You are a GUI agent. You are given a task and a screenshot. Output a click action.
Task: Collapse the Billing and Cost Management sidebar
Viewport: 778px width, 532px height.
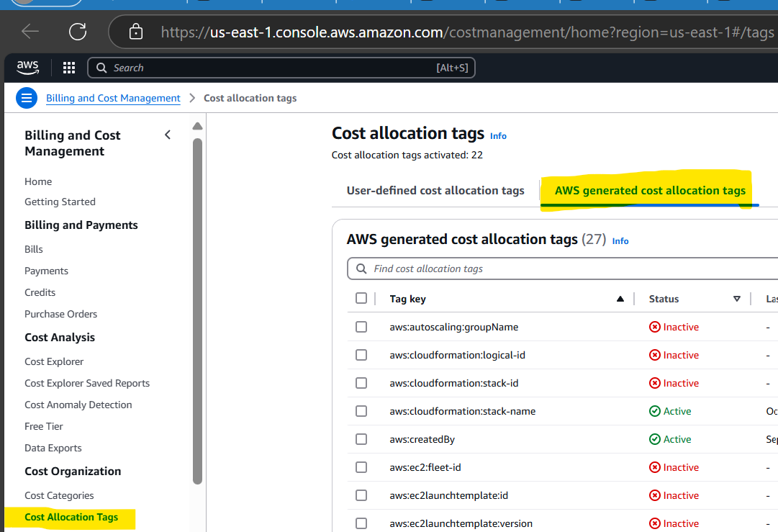[168, 135]
